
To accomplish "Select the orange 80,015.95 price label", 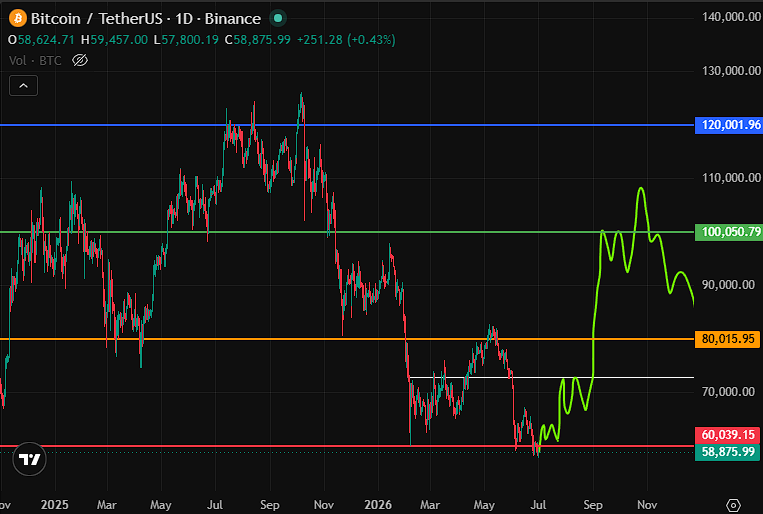I will (728, 339).
